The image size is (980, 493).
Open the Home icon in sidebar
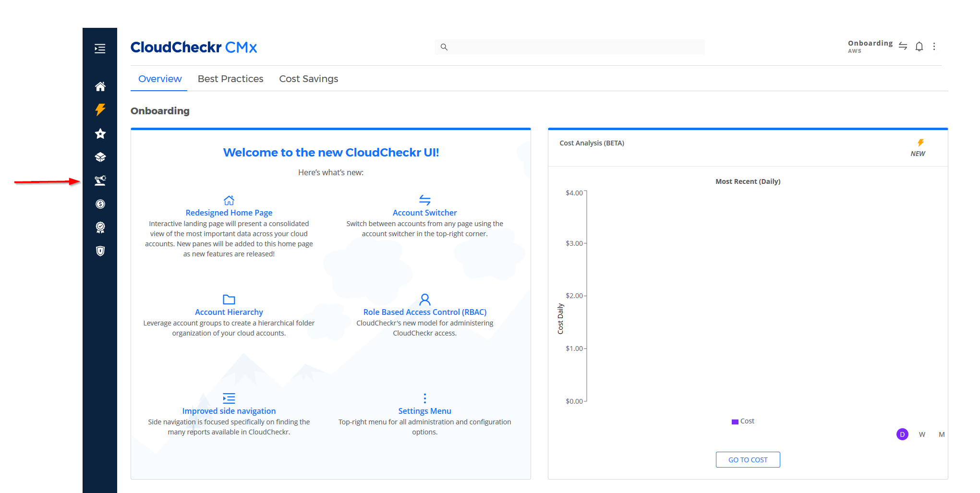100,86
